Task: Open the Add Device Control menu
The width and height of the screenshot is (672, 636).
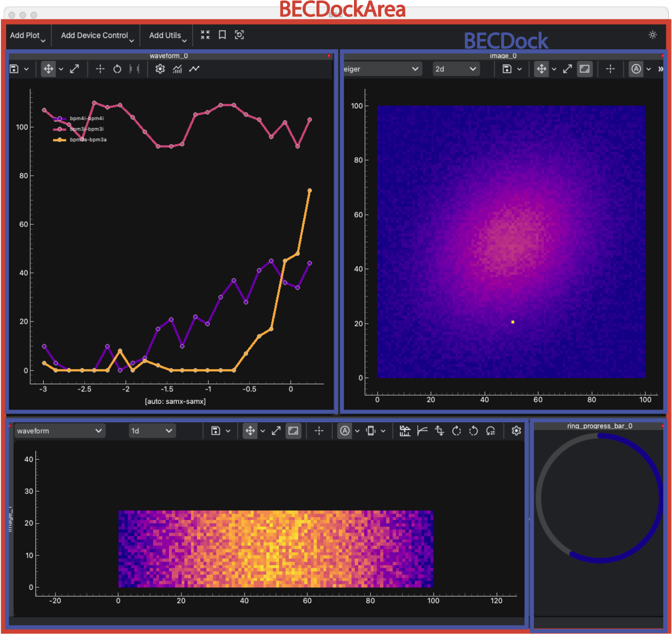Action: pos(97,35)
